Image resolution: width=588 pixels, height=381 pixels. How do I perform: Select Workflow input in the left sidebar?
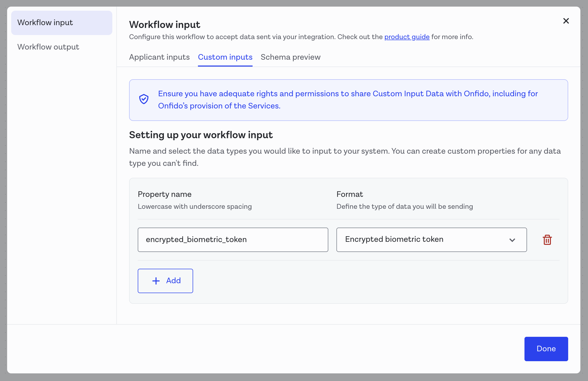[45, 22]
